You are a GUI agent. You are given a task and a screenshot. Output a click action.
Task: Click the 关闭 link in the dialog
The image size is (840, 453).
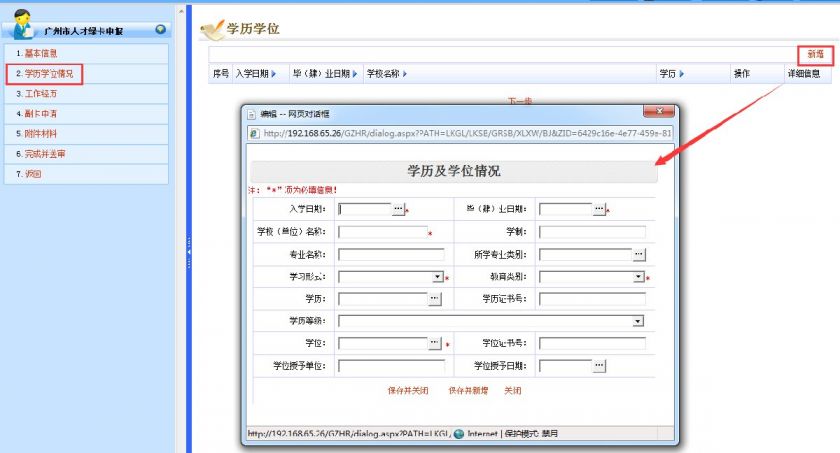[513, 391]
